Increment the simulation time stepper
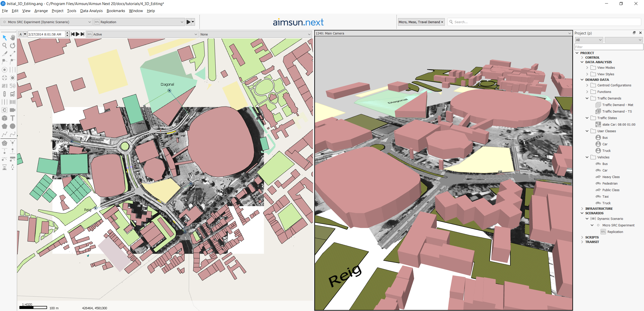 pyautogui.click(x=67, y=33)
